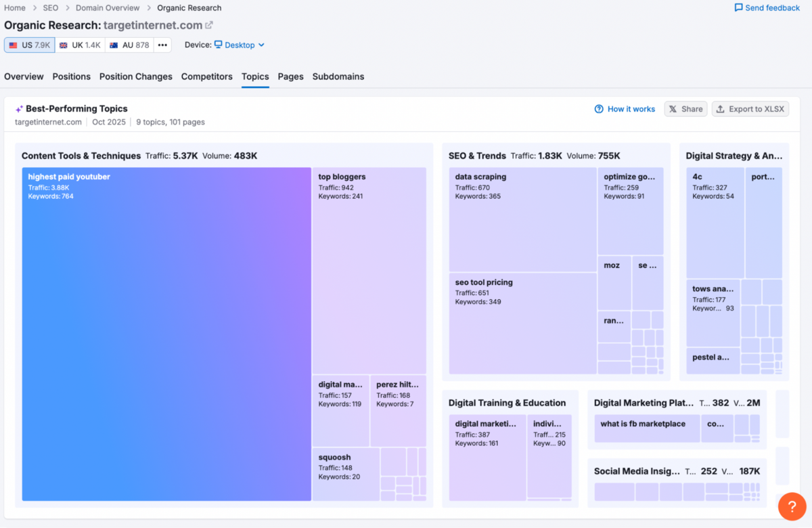The width and height of the screenshot is (812, 528).
Task: Click the Digital Marketing Plat... heading
Action: (644, 403)
